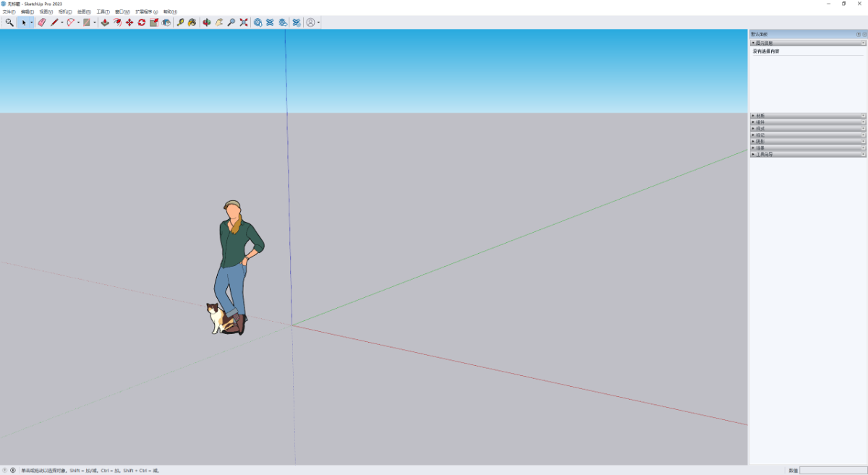868x475 pixels.
Task: Open the Extension Manager icon
Action: (296, 22)
